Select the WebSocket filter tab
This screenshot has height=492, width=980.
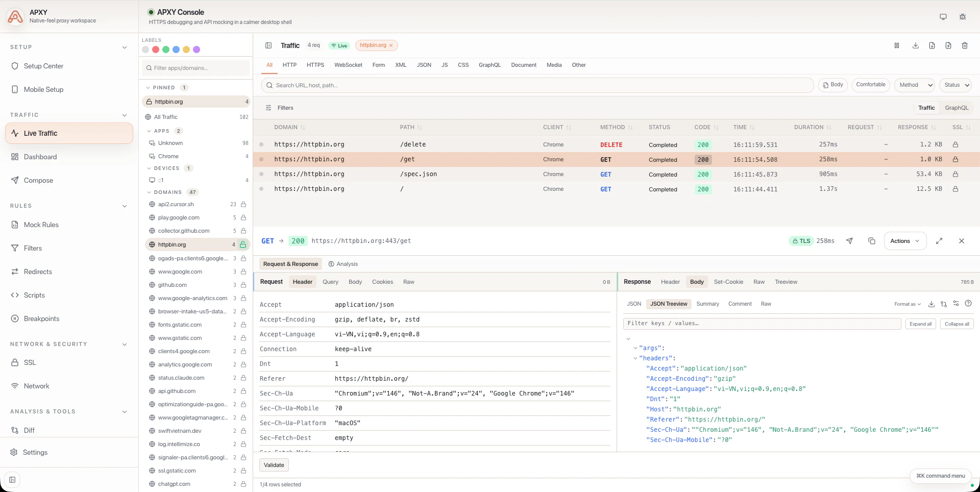tap(348, 65)
